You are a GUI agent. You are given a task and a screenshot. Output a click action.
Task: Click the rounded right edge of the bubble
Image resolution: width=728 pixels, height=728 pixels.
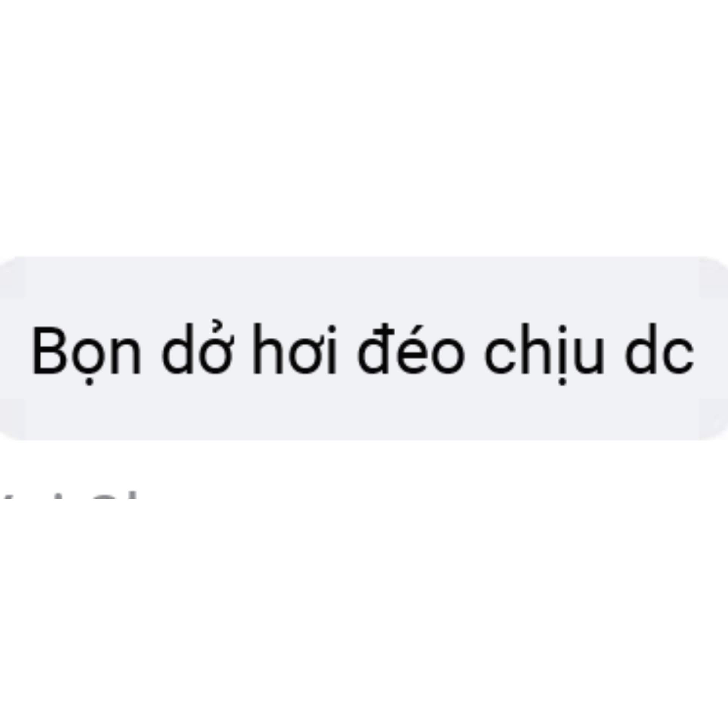point(715,348)
